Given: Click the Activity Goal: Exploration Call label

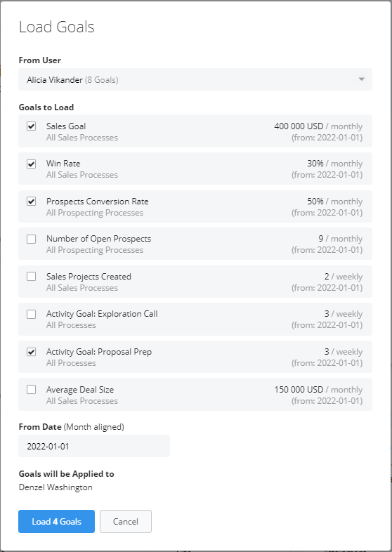Looking at the screenshot, I should pos(102,314).
